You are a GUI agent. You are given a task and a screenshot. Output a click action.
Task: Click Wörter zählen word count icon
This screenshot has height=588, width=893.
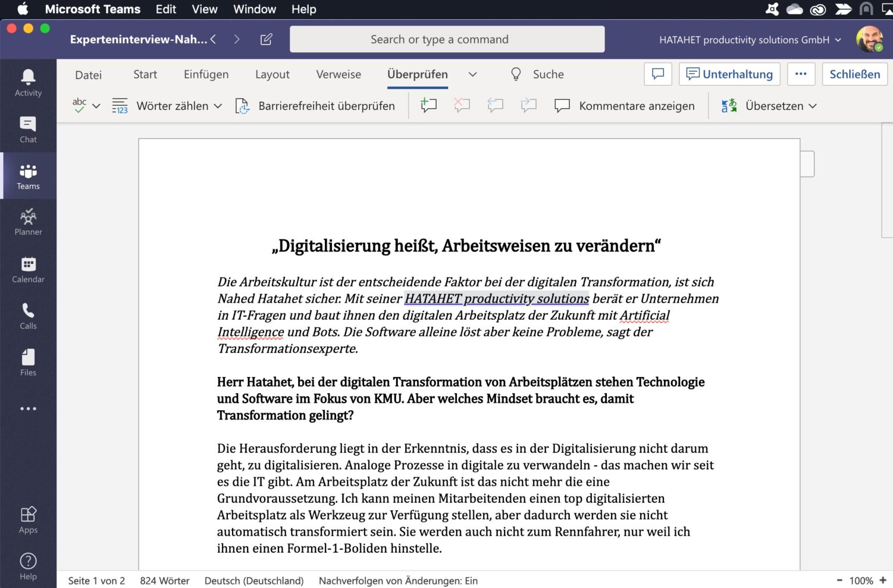click(120, 106)
